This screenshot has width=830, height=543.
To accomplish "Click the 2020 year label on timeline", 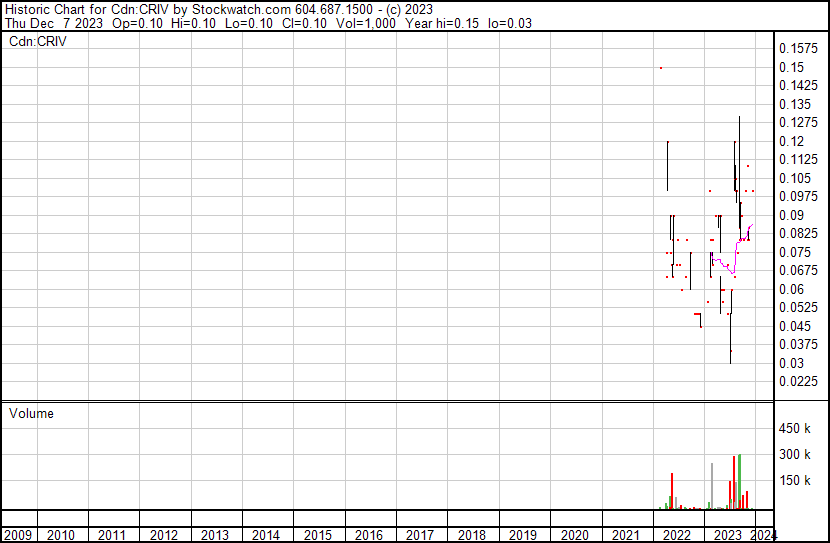I will pyautogui.click(x=575, y=535).
